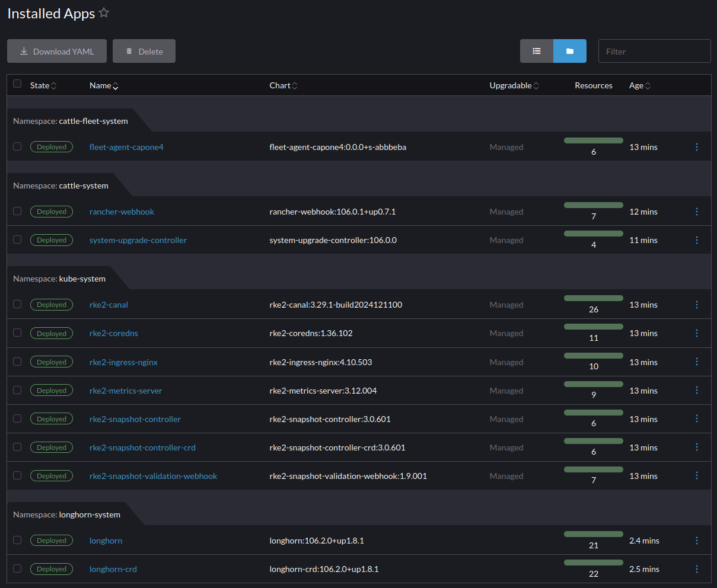Image resolution: width=717 pixels, height=588 pixels.
Task: Check the rke2-ingress-nginx row checkbox
Action: (x=17, y=362)
